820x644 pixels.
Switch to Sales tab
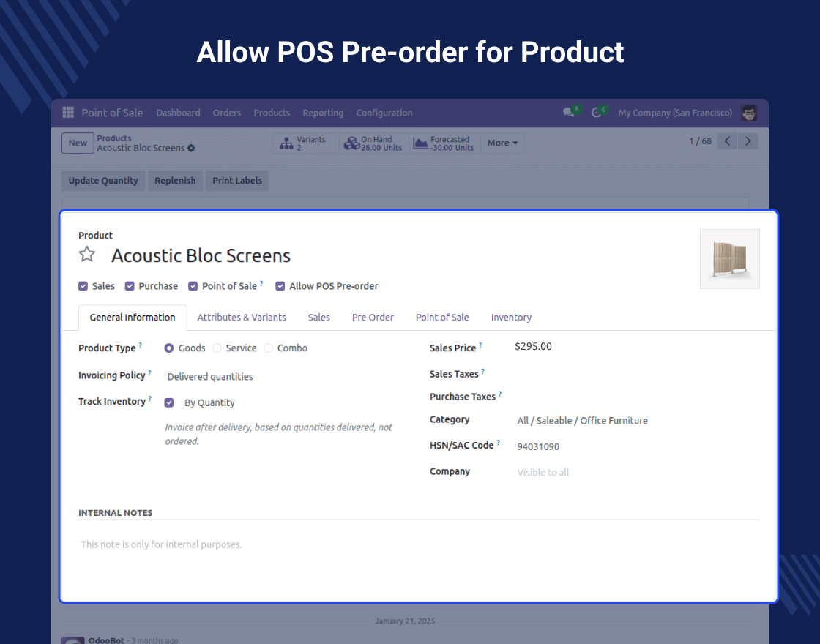[319, 318]
